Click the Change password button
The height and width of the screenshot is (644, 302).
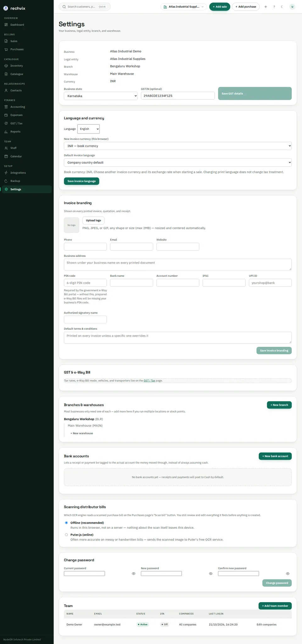pyautogui.click(x=277, y=583)
